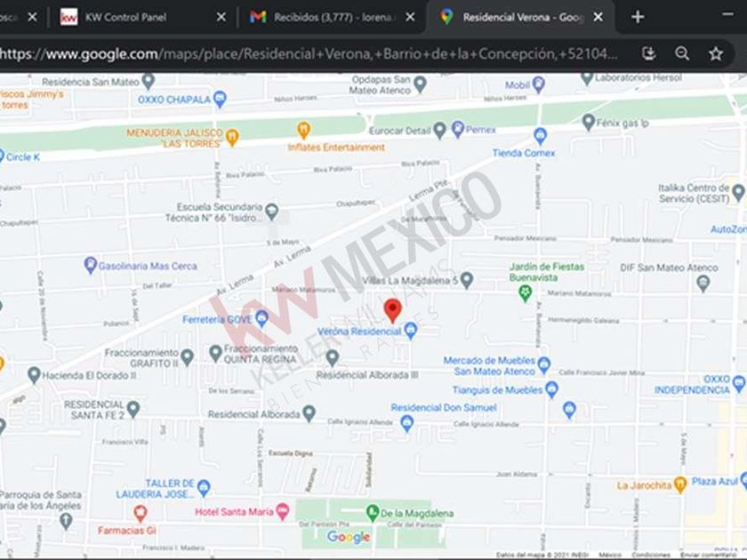Click the Eurocar Detail pin
747x560 pixels.
(x=439, y=130)
